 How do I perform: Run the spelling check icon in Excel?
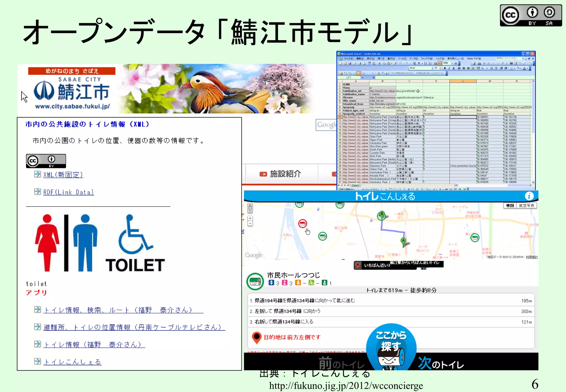pos(370,63)
